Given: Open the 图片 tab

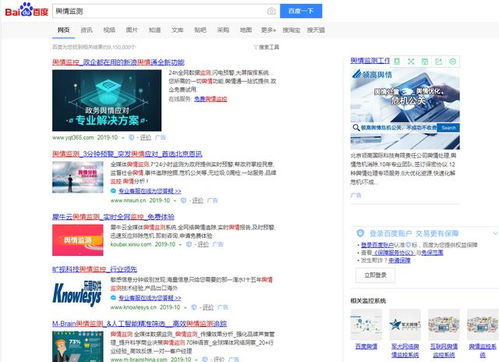Looking at the screenshot, I should tap(132, 30).
